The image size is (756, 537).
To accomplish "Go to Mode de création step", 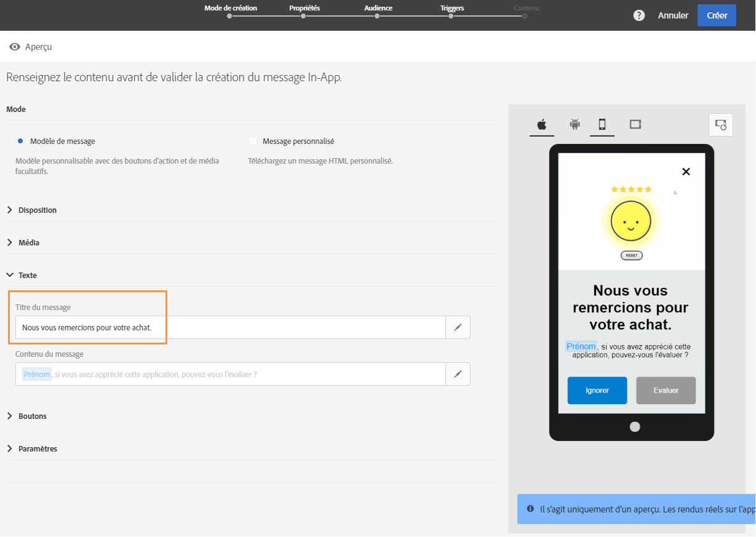I will [x=231, y=9].
